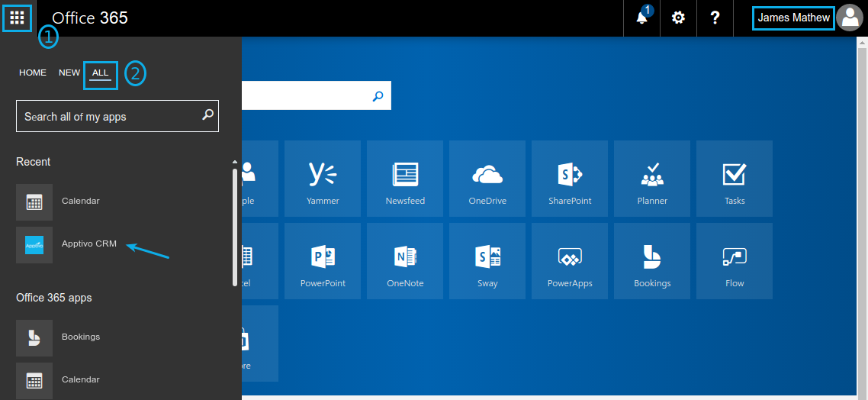868x400 pixels.
Task: Open the partially hidden People tile
Action: click(x=260, y=179)
